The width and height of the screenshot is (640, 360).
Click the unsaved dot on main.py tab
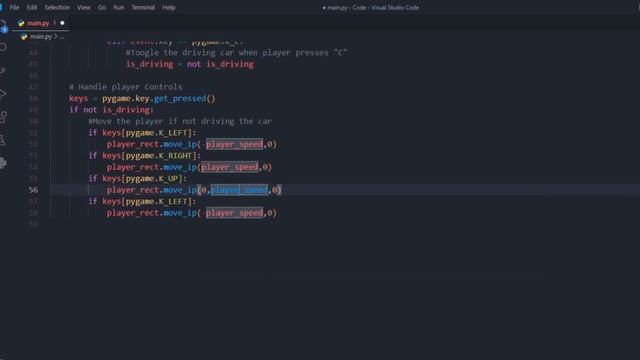tap(62, 23)
